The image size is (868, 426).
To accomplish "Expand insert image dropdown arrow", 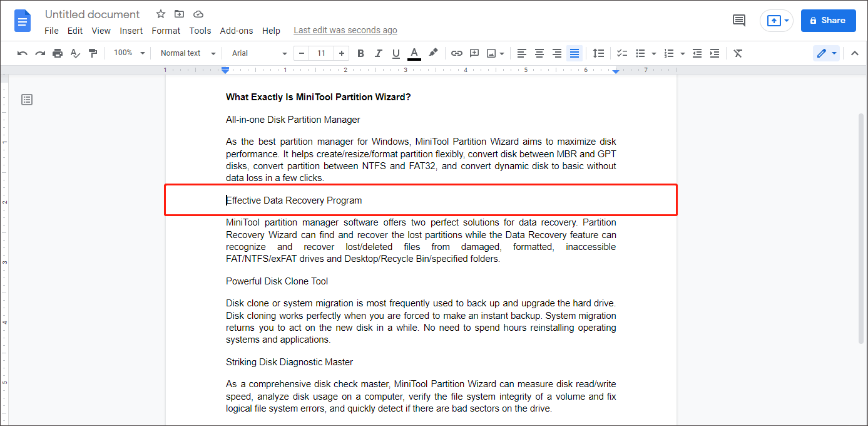I will (503, 54).
